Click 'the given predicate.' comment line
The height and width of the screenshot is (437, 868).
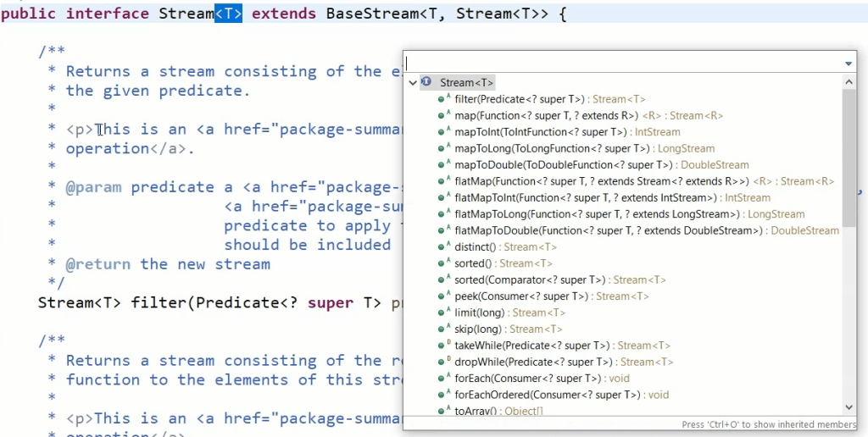click(159, 91)
